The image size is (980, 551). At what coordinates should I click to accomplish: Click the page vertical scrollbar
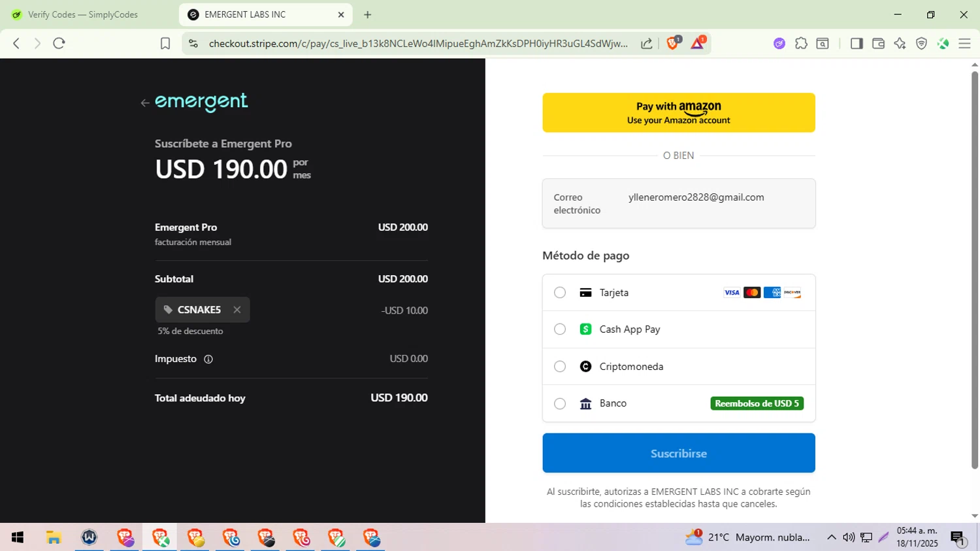point(975,270)
